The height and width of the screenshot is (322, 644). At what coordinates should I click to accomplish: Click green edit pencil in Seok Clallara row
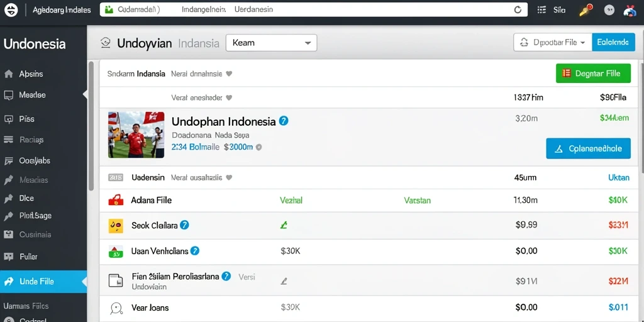click(x=284, y=225)
